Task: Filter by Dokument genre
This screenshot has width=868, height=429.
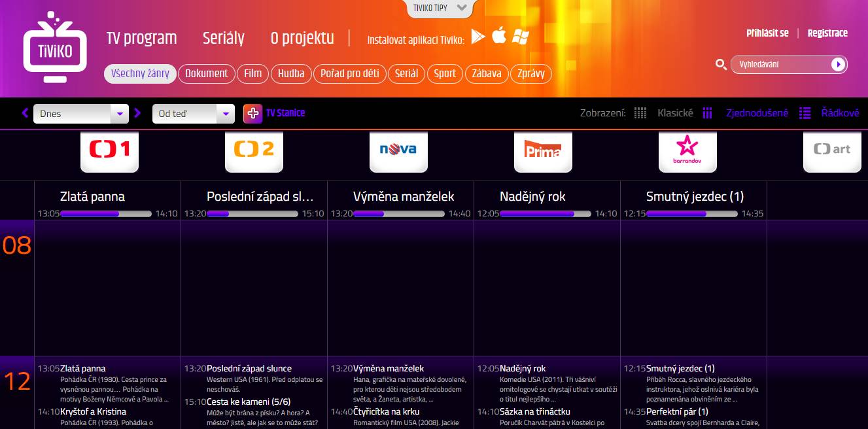Action: point(207,73)
